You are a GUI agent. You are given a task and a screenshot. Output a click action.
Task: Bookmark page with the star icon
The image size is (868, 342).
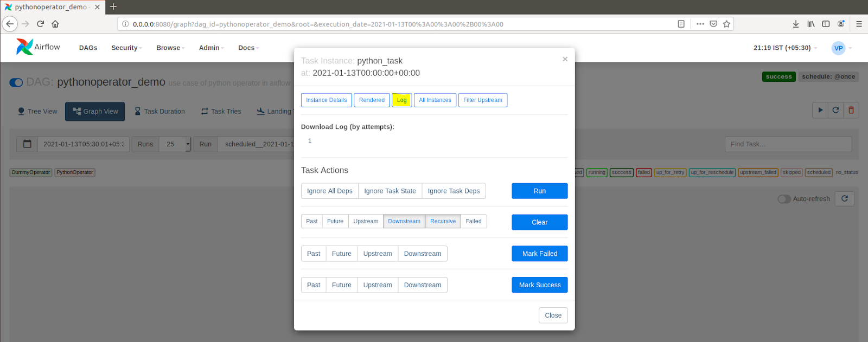(x=726, y=24)
